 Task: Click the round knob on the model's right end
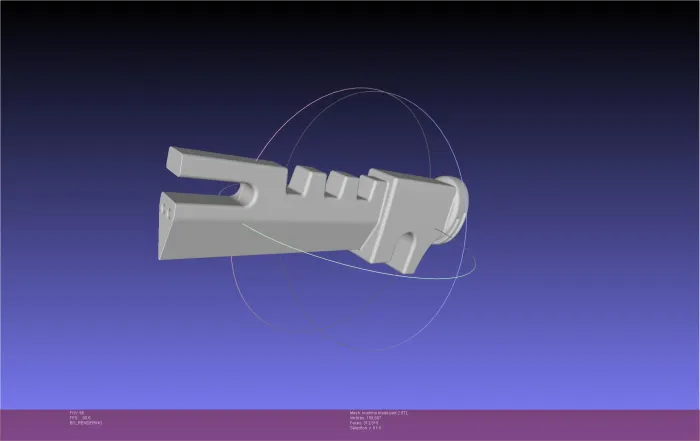(453, 210)
